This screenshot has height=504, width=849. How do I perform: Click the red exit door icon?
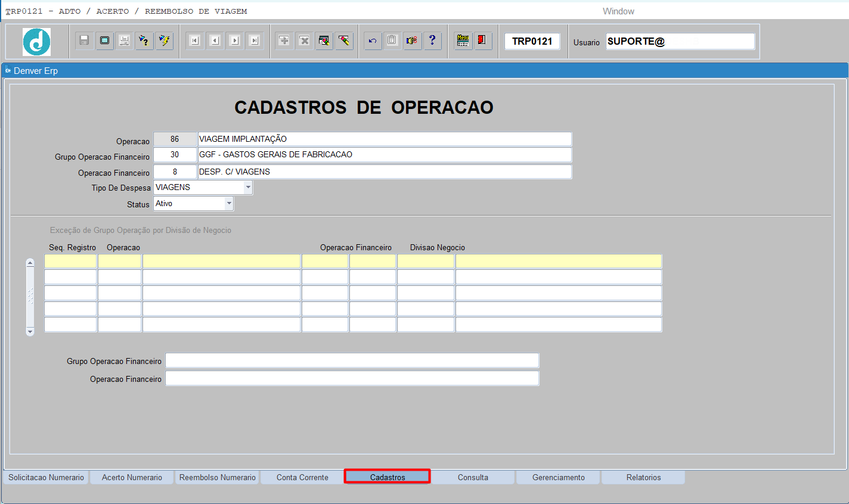tap(482, 41)
